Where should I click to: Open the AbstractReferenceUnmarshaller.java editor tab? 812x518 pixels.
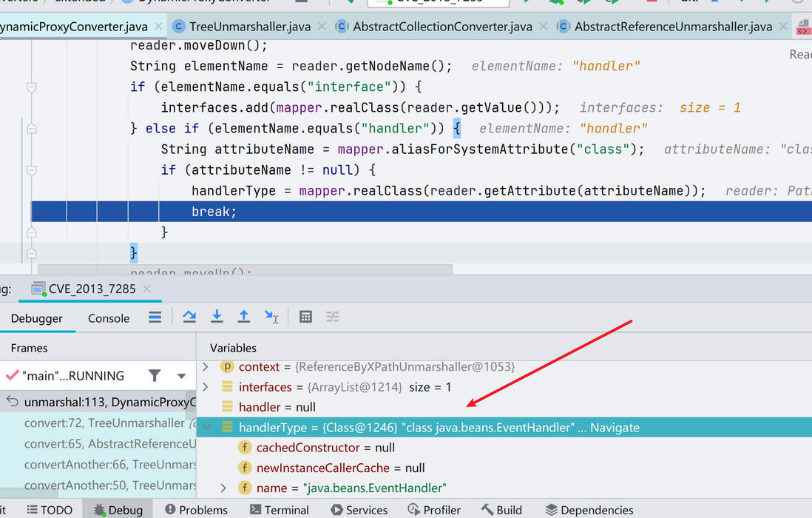tap(673, 27)
